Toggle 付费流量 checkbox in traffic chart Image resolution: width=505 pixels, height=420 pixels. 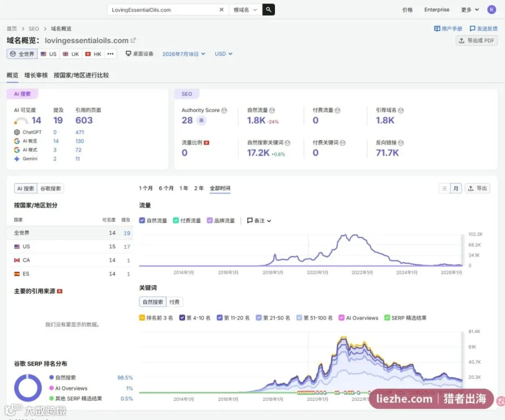[176, 221]
